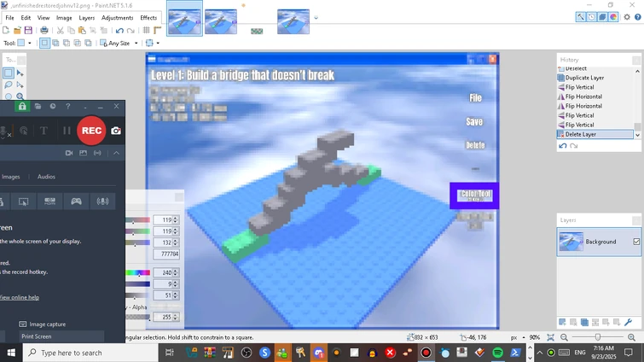Image resolution: width=644 pixels, height=362 pixels.
Task: Select the Zoom magnifier tool
Action: tap(20, 96)
